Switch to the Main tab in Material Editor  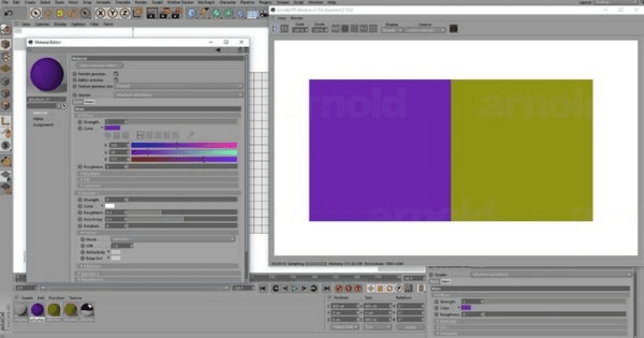(89, 102)
